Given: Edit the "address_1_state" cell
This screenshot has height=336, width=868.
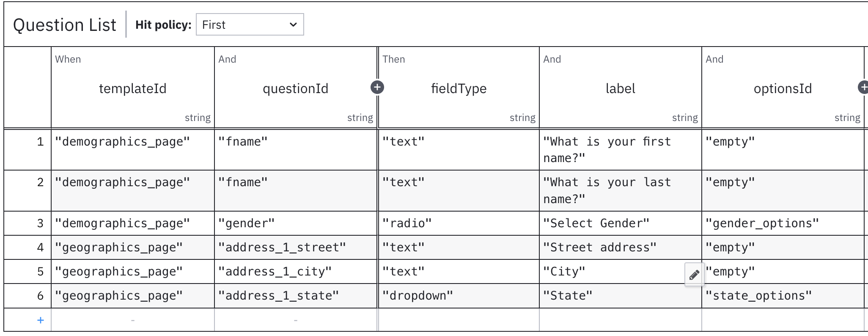Looking at the screenshot, I should tap(296, 295).
